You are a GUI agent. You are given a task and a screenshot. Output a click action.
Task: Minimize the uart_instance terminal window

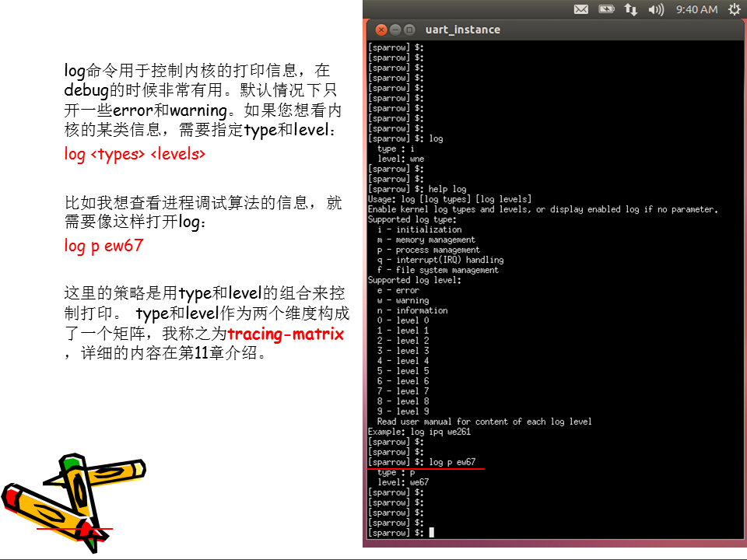pyautogui.click(x=394, y=30)
